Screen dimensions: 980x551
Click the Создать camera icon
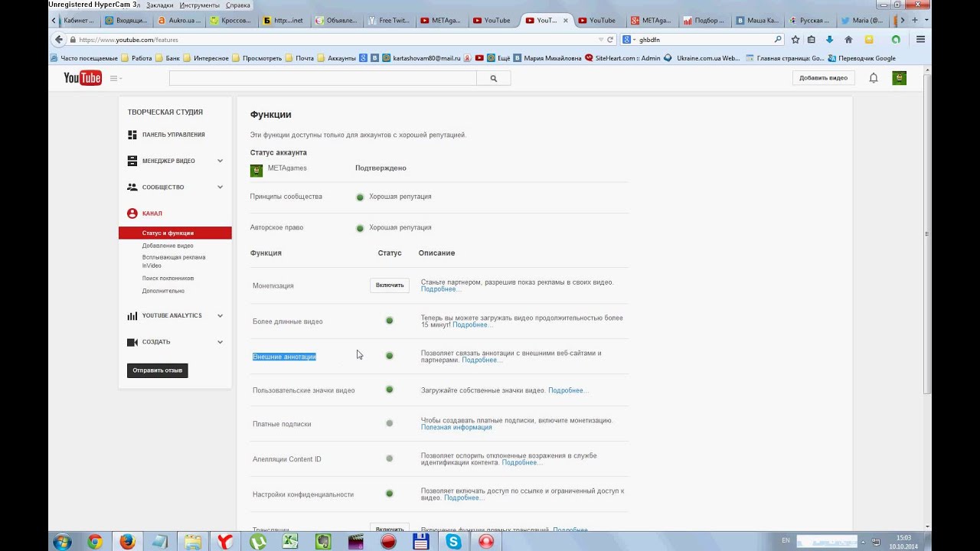(x=132, y=342)
